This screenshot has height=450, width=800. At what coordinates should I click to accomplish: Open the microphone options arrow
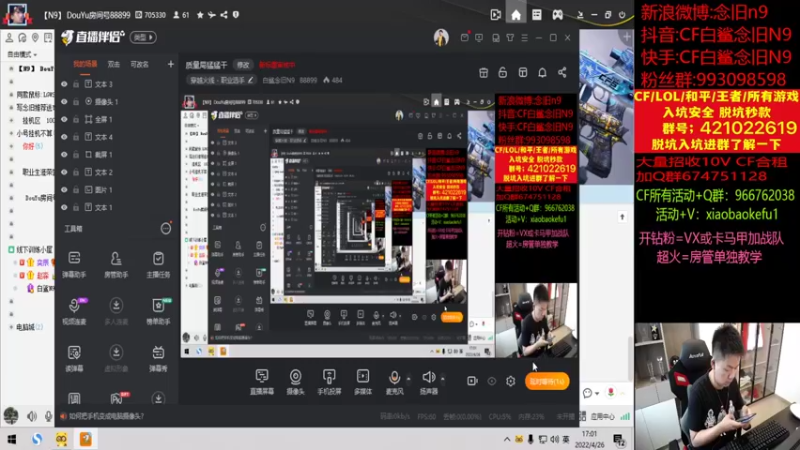(408, 379)
